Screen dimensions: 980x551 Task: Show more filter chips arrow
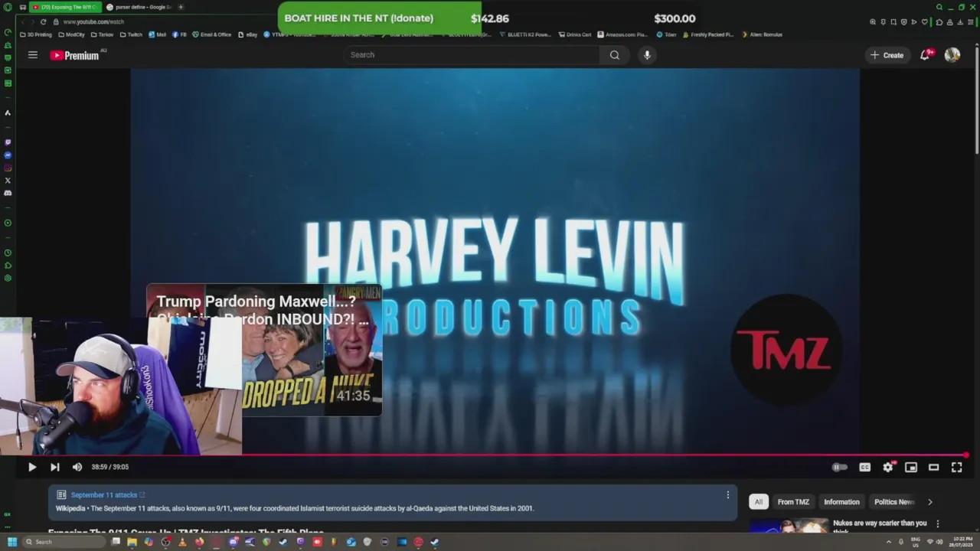point(930,502)
